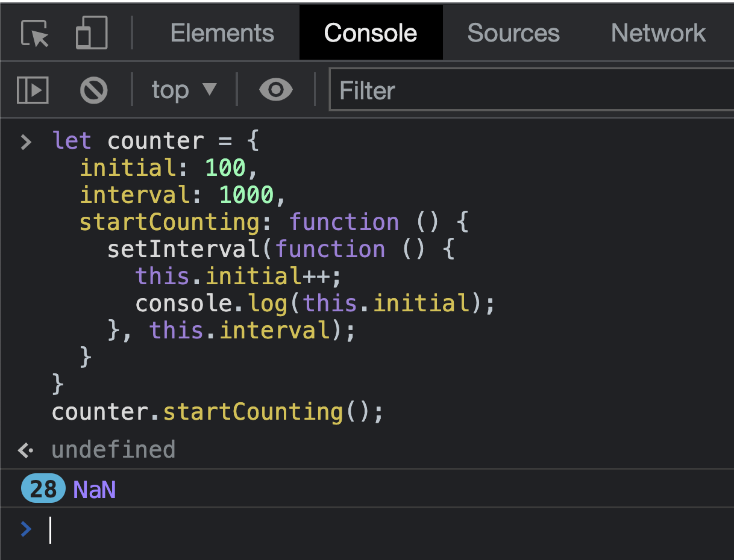Click the console prompt chevron
734x560 pixels.
(25, 529)
